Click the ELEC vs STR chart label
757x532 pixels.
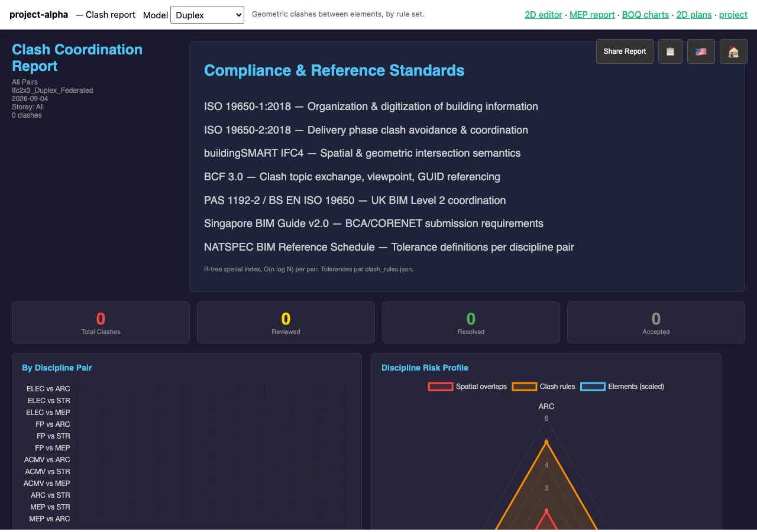click(48, 401)
